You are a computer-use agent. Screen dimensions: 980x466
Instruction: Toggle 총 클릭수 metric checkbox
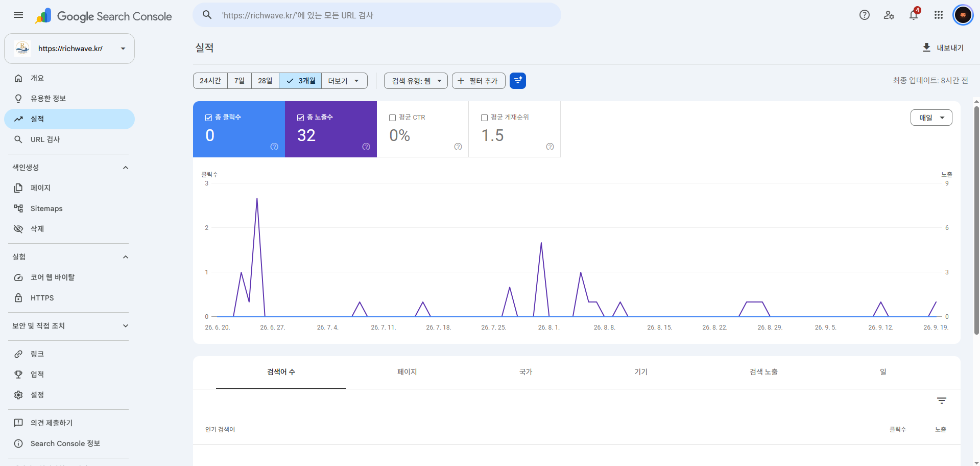pyautogui.click(x=208, y=118)
